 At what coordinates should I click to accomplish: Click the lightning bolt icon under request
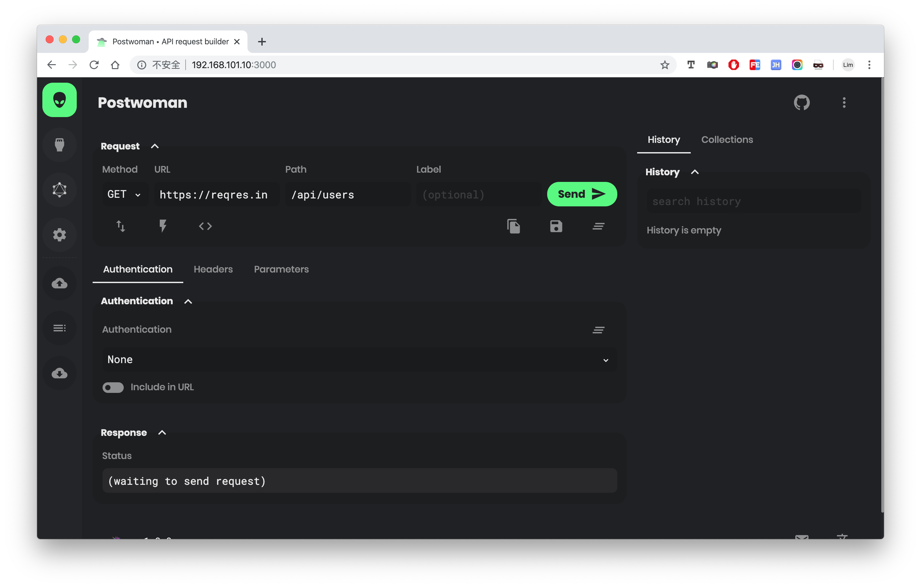click(162, 226)
